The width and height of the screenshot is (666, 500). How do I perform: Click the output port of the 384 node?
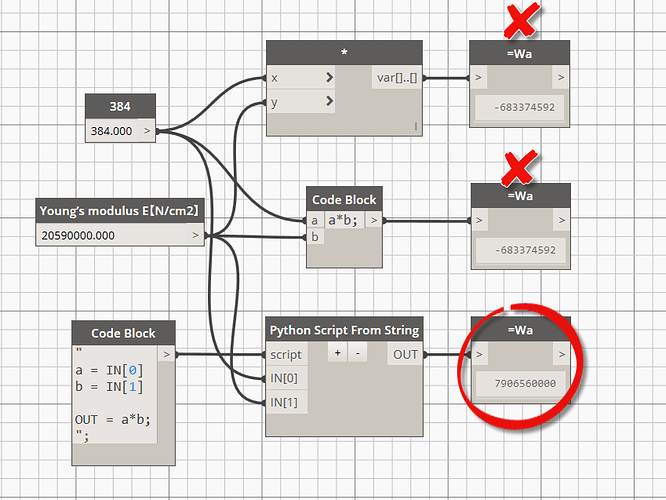[147, 131]
